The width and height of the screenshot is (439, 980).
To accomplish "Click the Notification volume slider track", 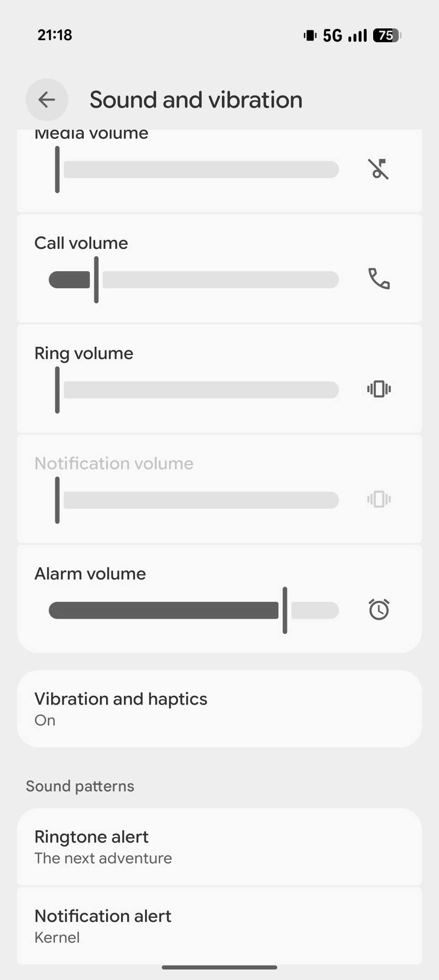I will [x=201, y=500].
